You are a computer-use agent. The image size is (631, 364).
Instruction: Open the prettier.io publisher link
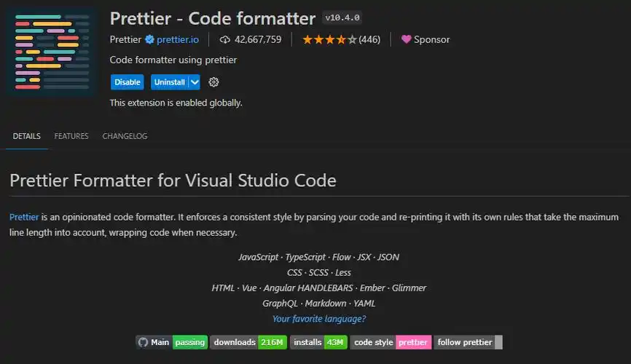coord(178,39)
